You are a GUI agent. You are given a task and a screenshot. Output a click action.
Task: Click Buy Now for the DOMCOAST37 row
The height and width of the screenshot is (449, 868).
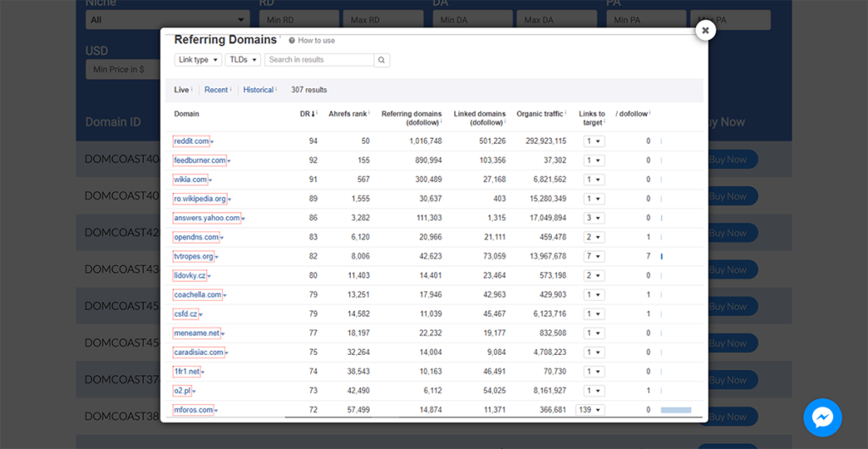(x=727, y=380)
